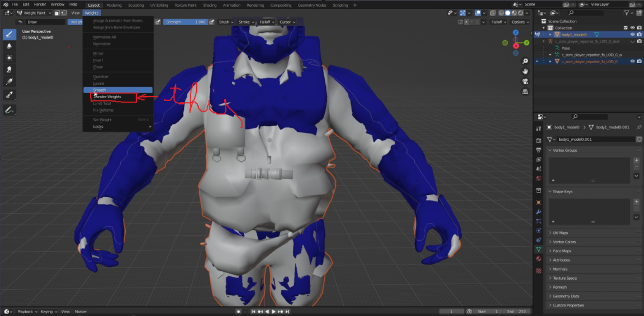Adjust the brush Strength slider
Viewport: 644px width, 316px height.
(x=185, y=22)
